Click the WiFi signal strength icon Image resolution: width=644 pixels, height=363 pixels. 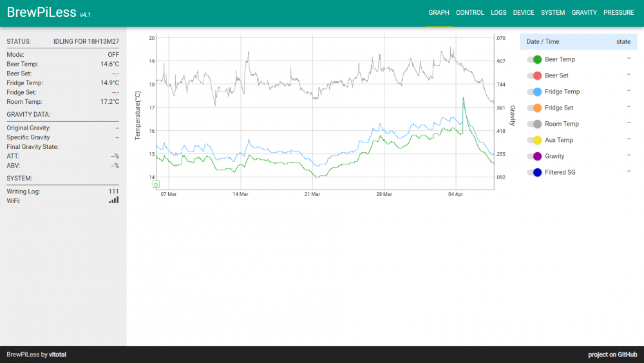114,201
